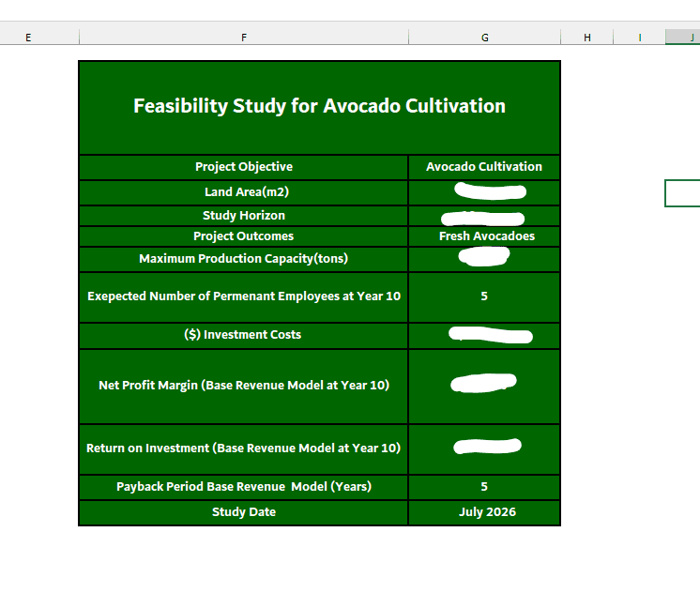Select column G header
The height and width of the screenshot is (608, 700).
click(x=484, y=38)
